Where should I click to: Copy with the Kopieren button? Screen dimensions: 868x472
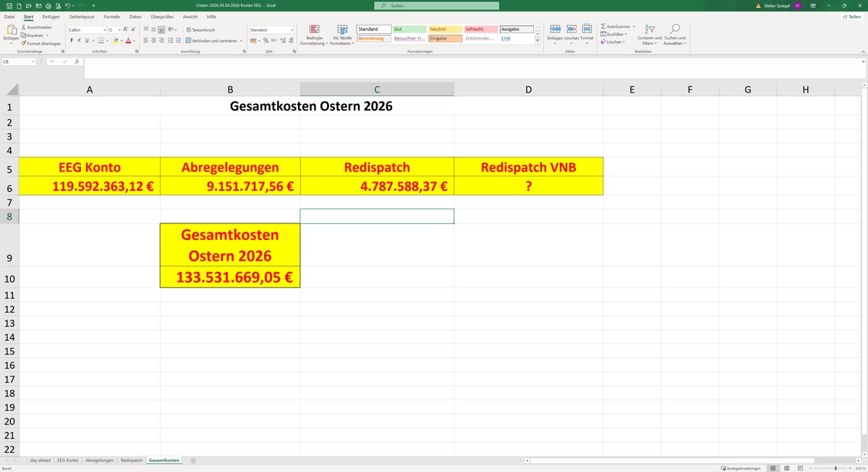[36, 35]
